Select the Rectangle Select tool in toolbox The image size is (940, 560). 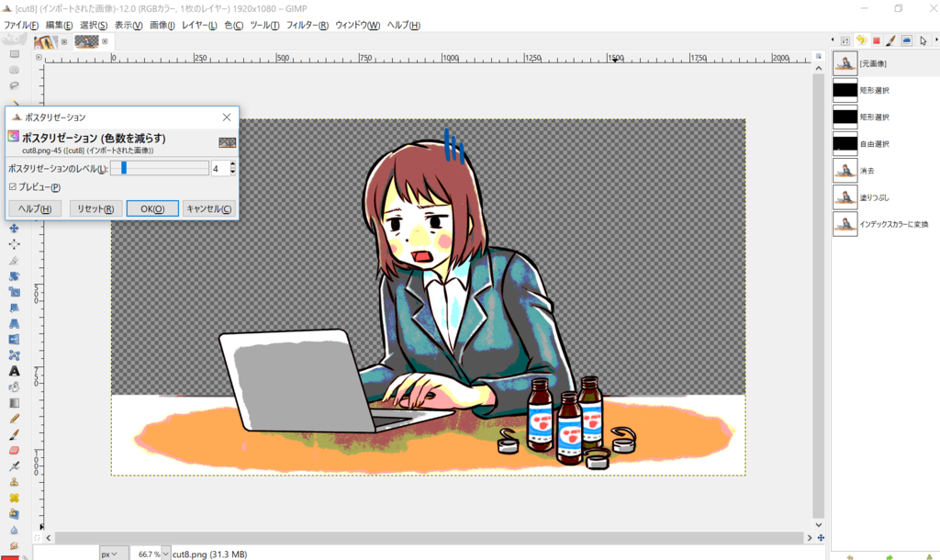click(x=15, y=54)
